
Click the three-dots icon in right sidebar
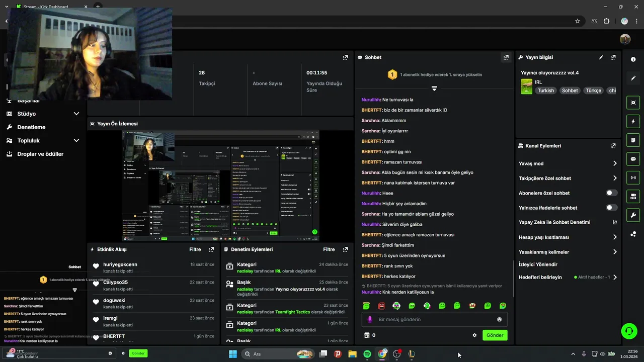(x=633, y=234)
